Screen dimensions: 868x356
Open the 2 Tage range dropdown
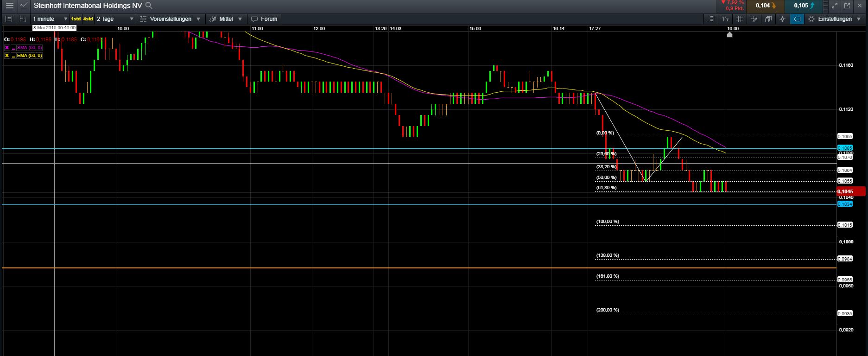point(115,19)
